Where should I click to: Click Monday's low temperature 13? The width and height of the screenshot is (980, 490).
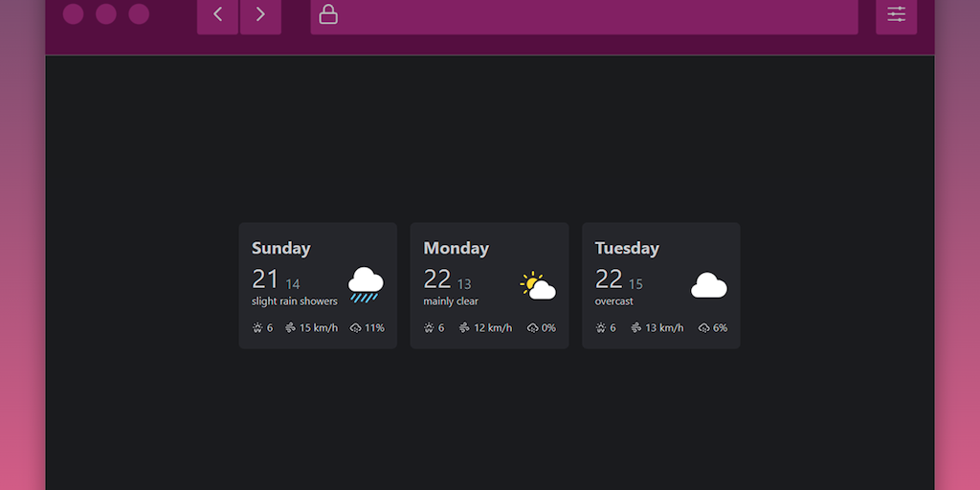464,284
